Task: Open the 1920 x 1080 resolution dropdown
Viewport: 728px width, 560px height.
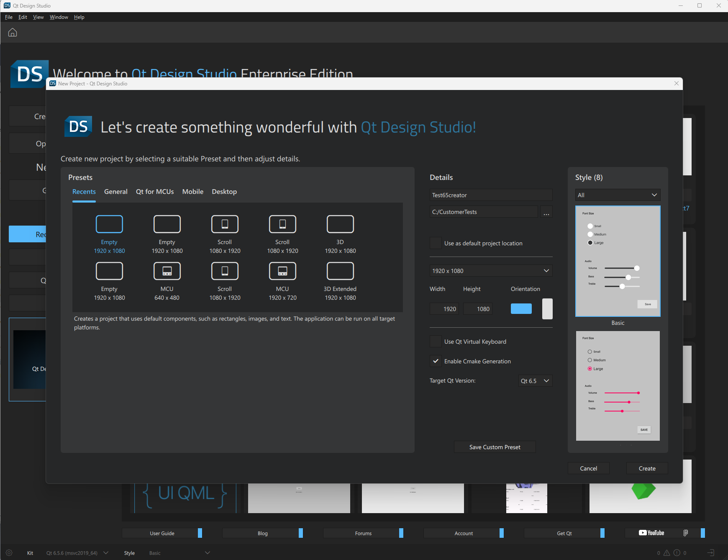Action: pos(491,271)
